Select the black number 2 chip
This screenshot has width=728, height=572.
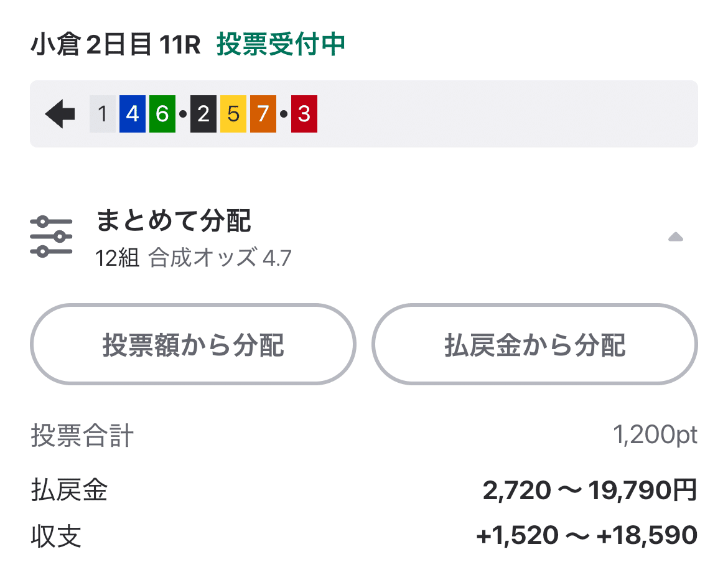tap(204, 114)
